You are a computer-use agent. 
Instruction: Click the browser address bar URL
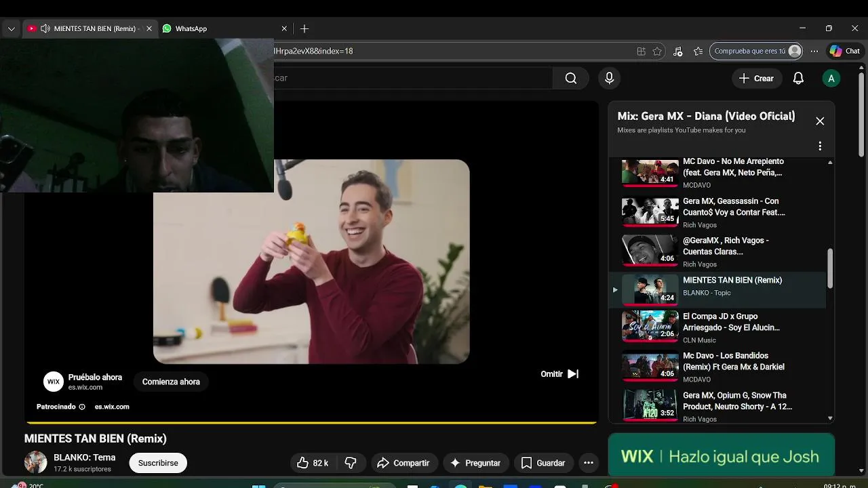[448, 51]
